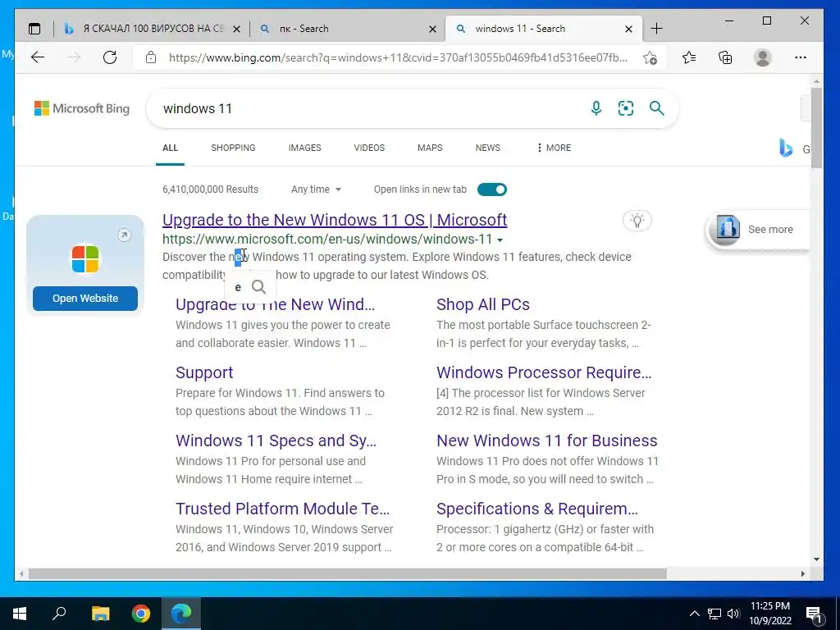Click Microsoft Edge taskbar icon
840x630 pixels.
pyautogui.click(x=181, y=614)
